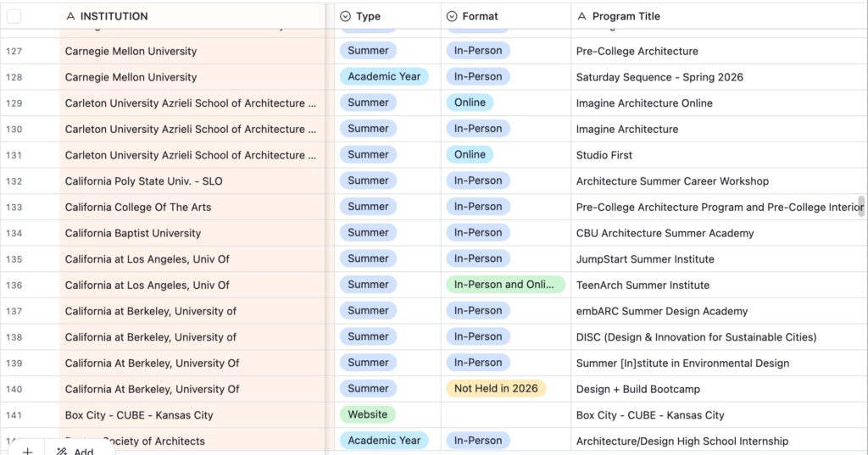Click the 'Studio First' program title cell
The width and height of the screenshot is (868, 455).
pos(604,155)
